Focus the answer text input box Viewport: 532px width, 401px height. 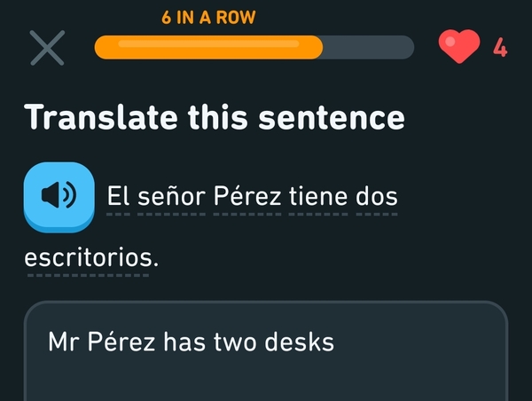point(266,373)
